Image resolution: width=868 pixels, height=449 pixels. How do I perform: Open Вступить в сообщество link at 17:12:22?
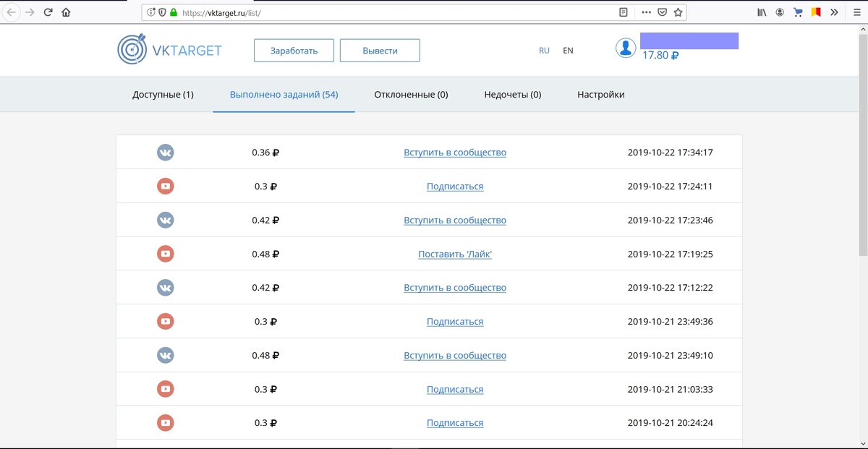[455, 288]
